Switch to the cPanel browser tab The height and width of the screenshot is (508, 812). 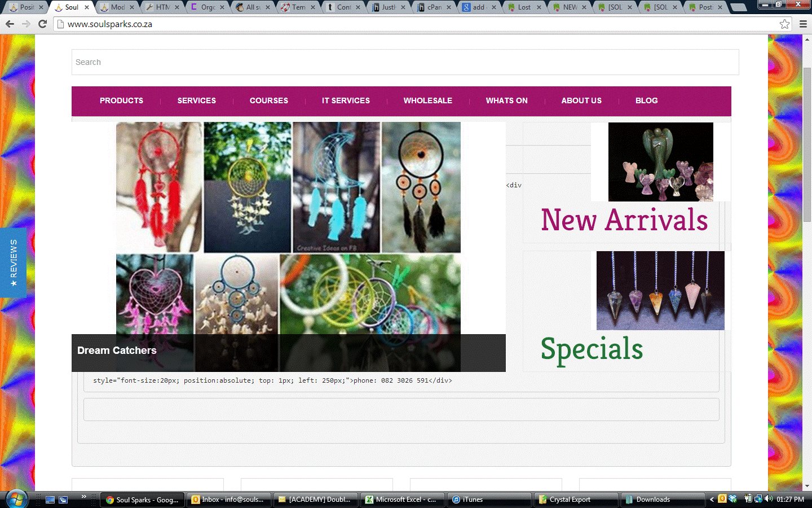433,7
